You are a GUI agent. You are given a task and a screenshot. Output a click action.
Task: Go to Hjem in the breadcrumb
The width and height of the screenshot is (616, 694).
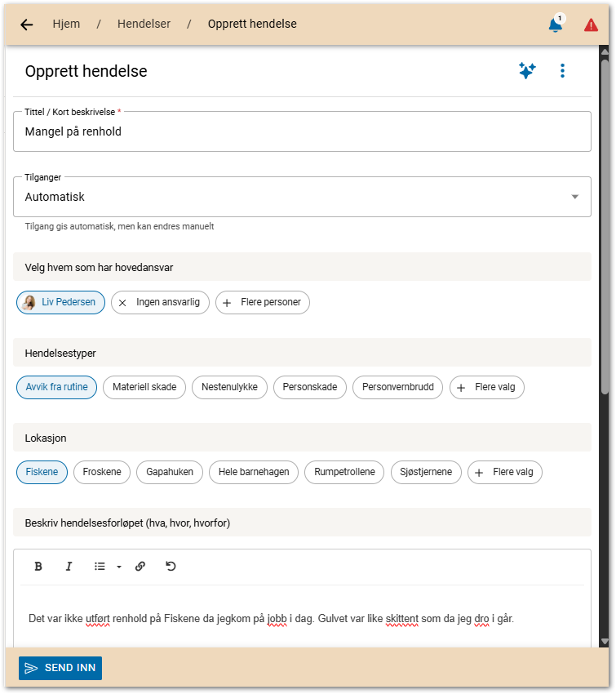[66, 24]
